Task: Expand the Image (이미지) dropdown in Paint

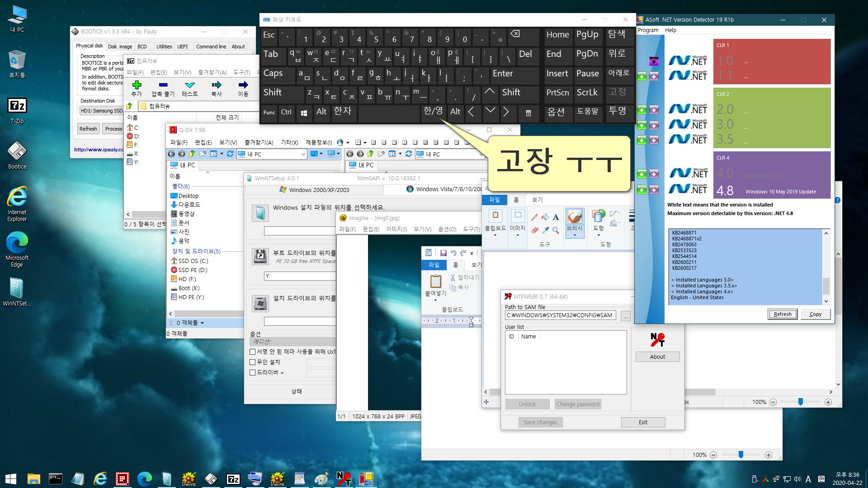Action: coord(518,235)
